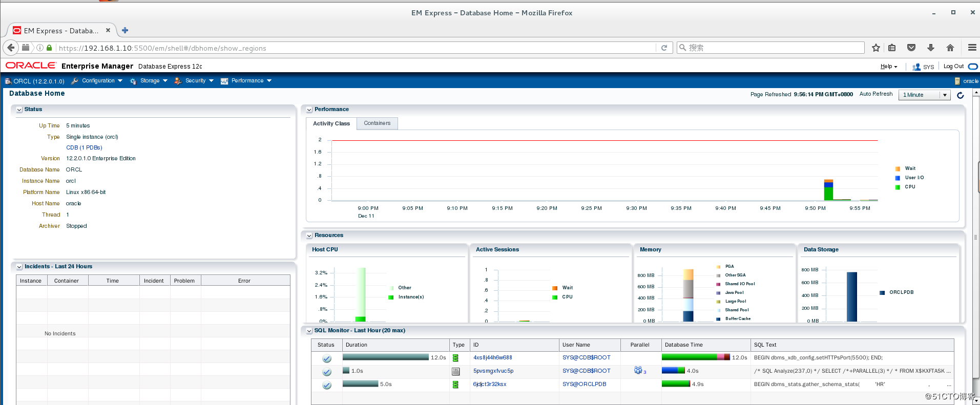The width and height of the screenshot is (980, 405).
Task: Switch to the Containers tab
Action: click(377, 123)
